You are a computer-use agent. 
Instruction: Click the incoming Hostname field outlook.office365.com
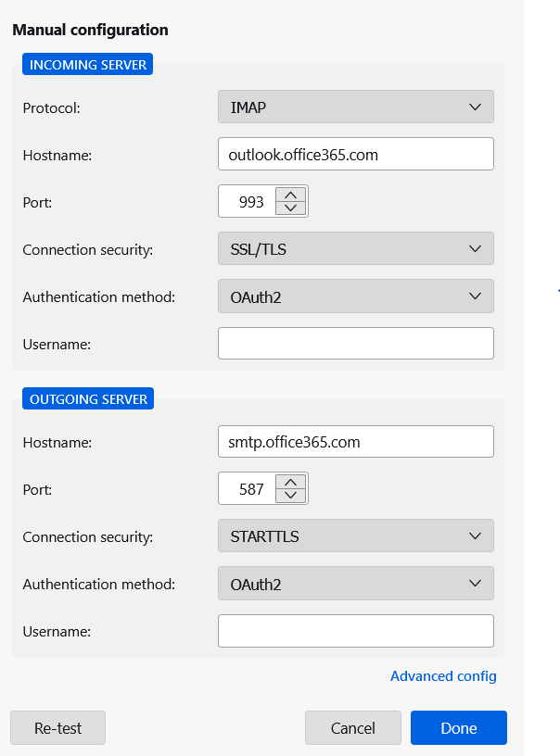355,155
